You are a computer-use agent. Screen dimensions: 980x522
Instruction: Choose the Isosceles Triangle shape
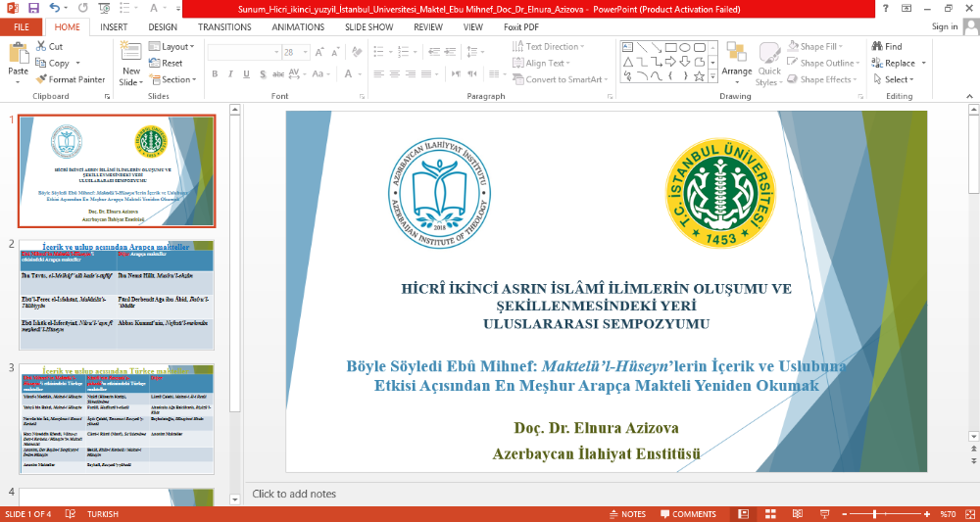point(627,61)
